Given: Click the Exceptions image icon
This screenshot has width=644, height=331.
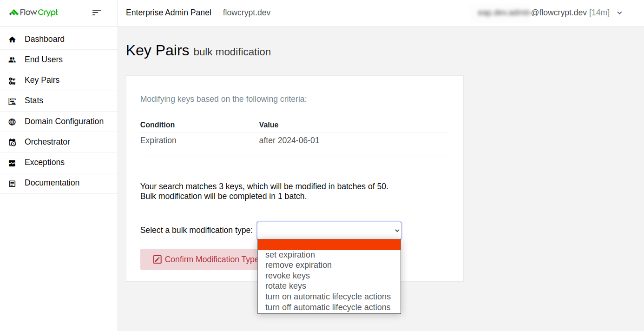Looking at the screenshot, I should tap(12, 163).
